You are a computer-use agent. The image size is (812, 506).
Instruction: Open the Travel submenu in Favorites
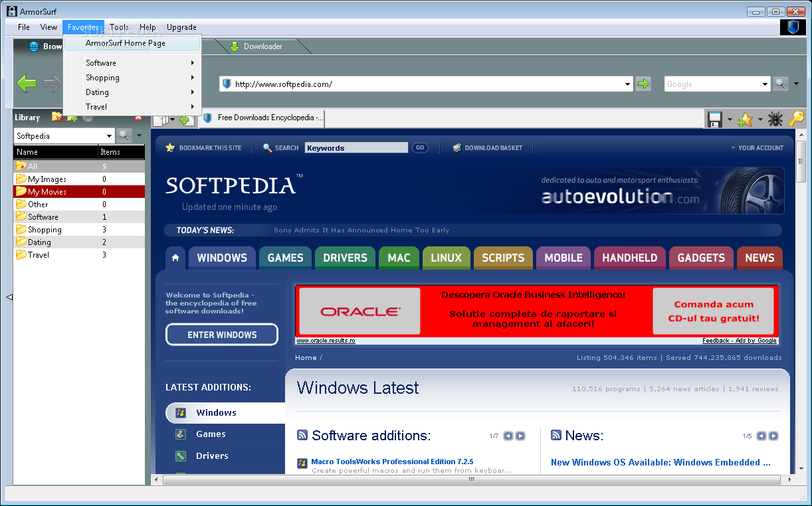tap(132, 107)
